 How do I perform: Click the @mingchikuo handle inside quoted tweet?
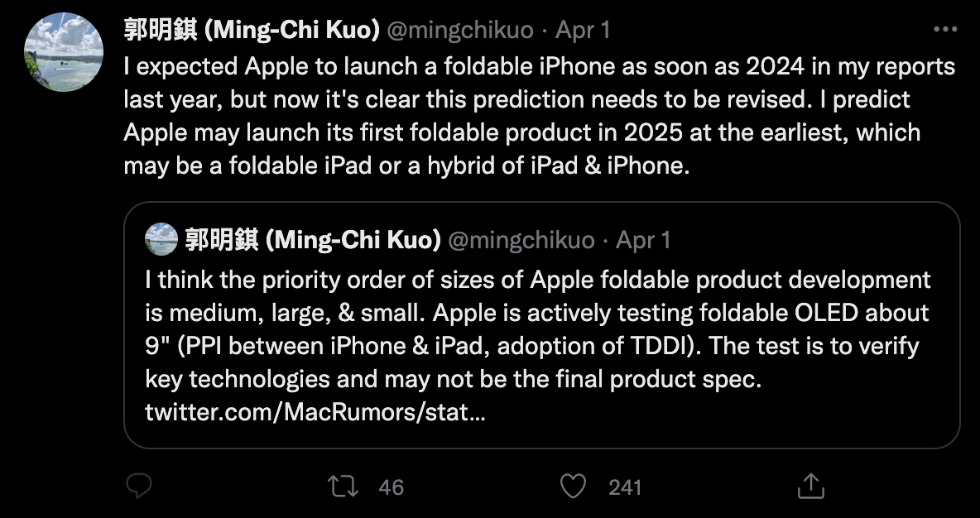521,240
